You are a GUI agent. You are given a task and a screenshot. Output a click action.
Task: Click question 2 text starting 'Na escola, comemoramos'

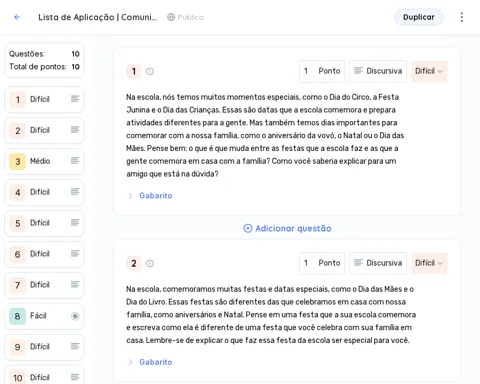coord(271,315)
